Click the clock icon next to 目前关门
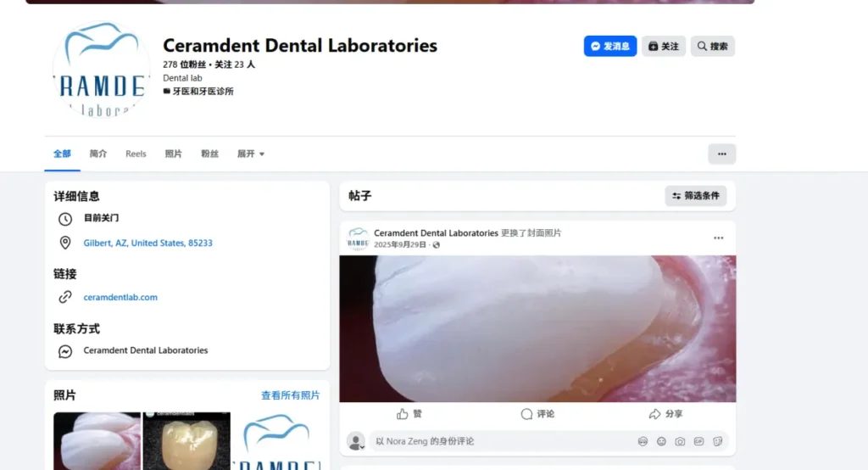This screenshot has height=470, width=868. 65,219
